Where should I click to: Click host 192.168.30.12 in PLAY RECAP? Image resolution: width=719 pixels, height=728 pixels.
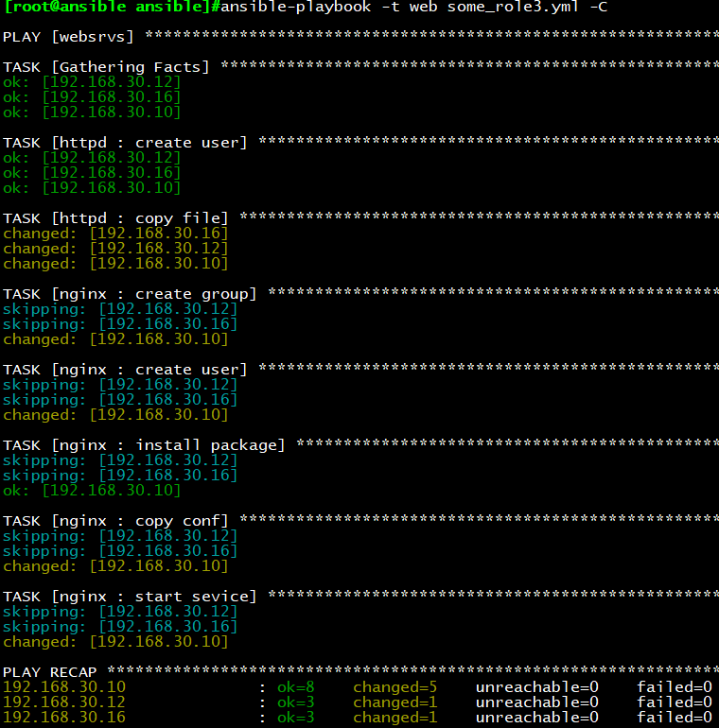[x=64, y=702]
